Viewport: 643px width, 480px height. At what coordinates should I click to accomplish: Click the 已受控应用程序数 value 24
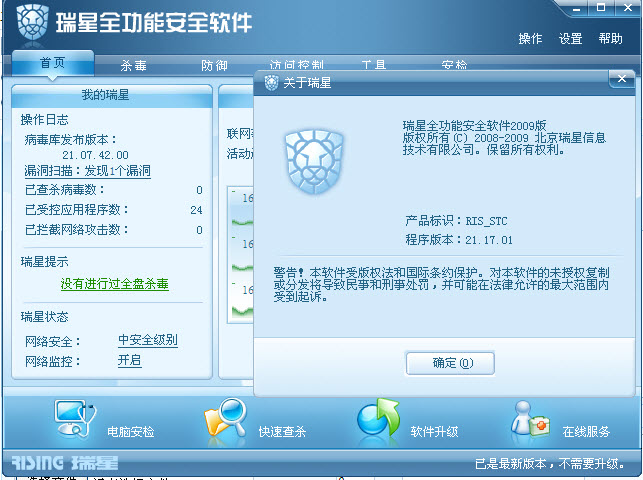point(196,210)
